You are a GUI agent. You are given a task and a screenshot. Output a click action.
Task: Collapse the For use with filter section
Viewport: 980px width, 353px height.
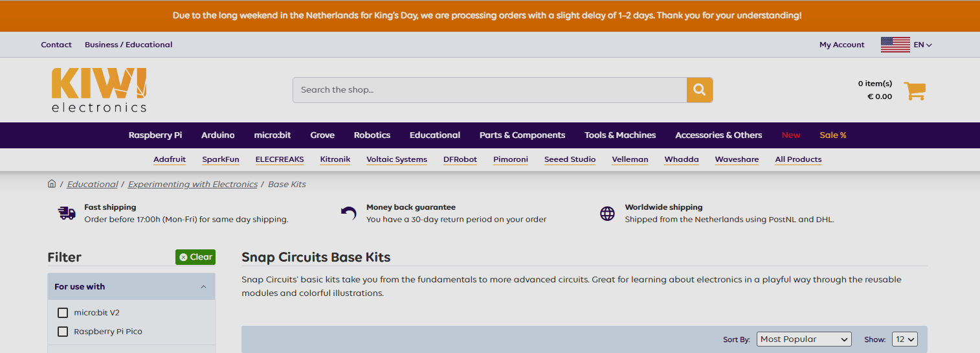coord(131,286)
